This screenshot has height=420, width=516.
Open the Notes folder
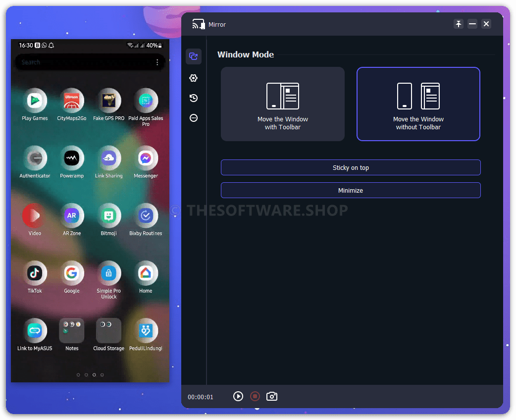(72, 331)
